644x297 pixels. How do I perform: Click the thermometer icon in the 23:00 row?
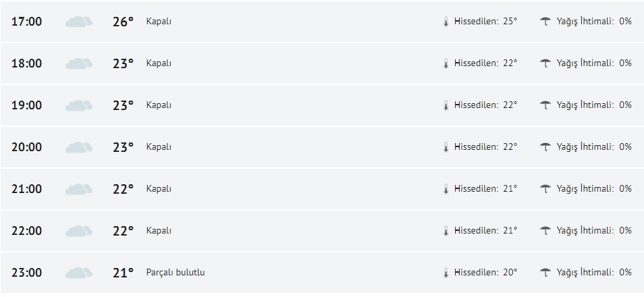click(x=446, y=273)
